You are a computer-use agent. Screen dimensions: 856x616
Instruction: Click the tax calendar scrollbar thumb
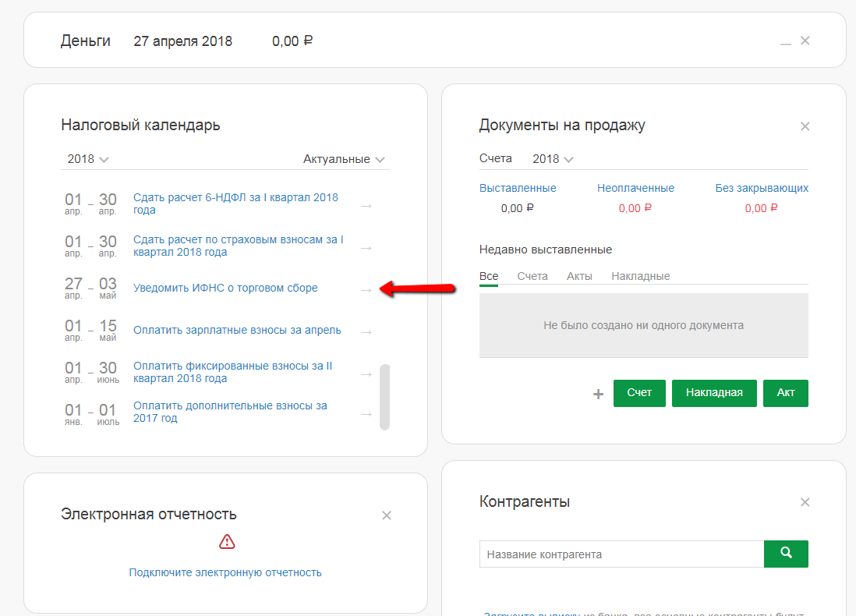point(384,397)
